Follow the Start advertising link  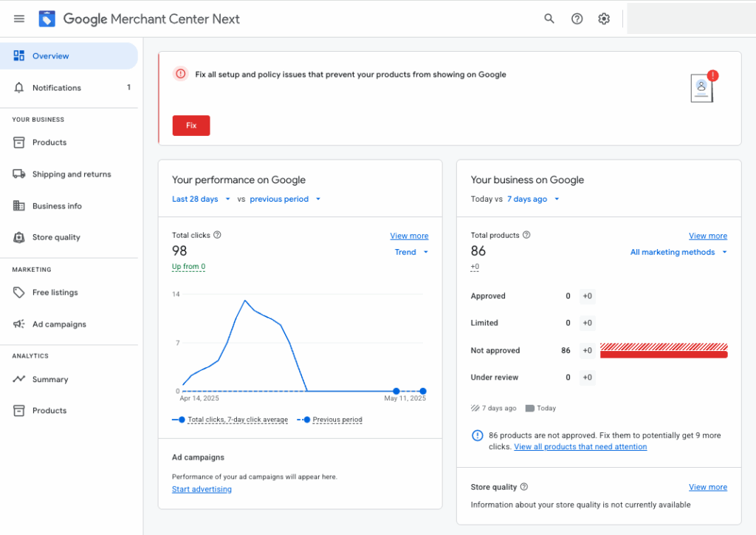[x=202, y=488]
